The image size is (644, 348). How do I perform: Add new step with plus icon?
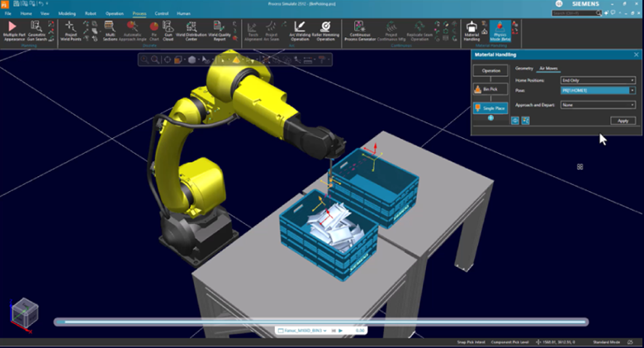490,118
